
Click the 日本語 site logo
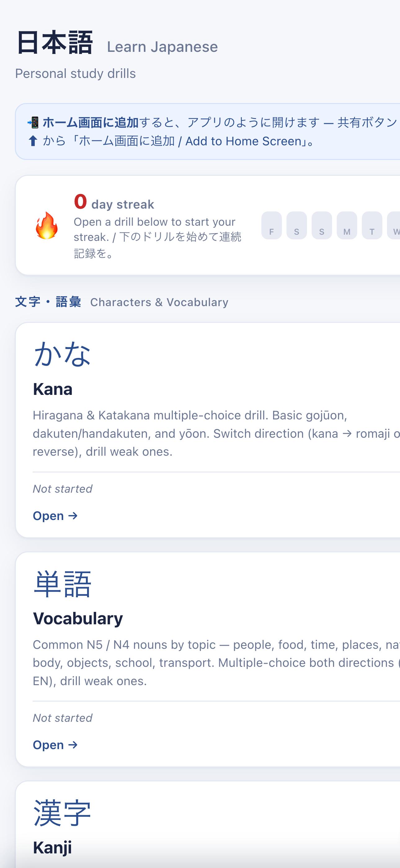pos(54,43)
